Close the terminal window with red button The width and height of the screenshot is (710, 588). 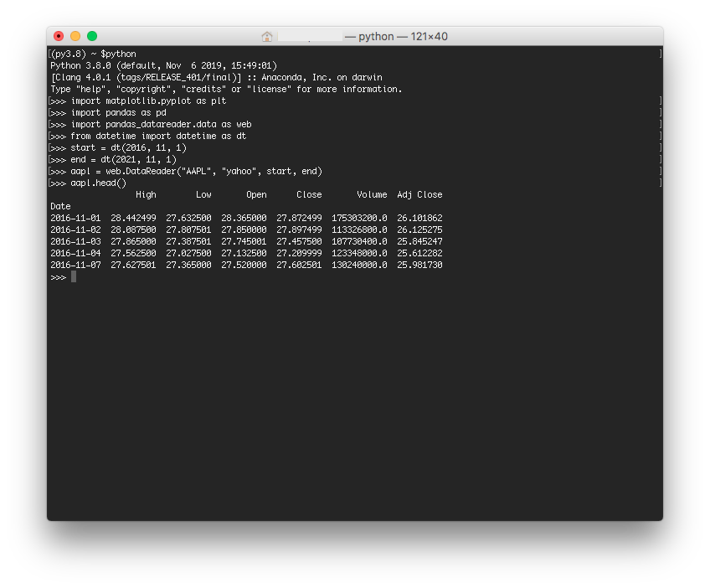[59, 36]
